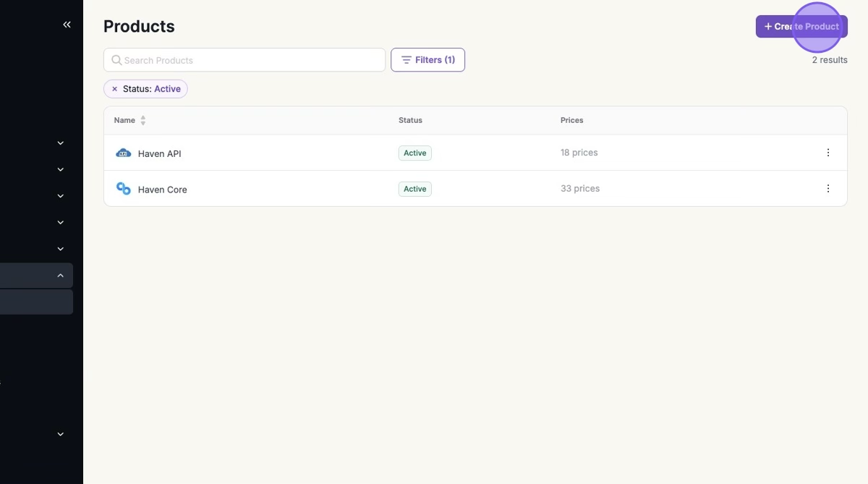Click the Create Product button
Viewport: 868px width, 484px height.
coord(801,27)
